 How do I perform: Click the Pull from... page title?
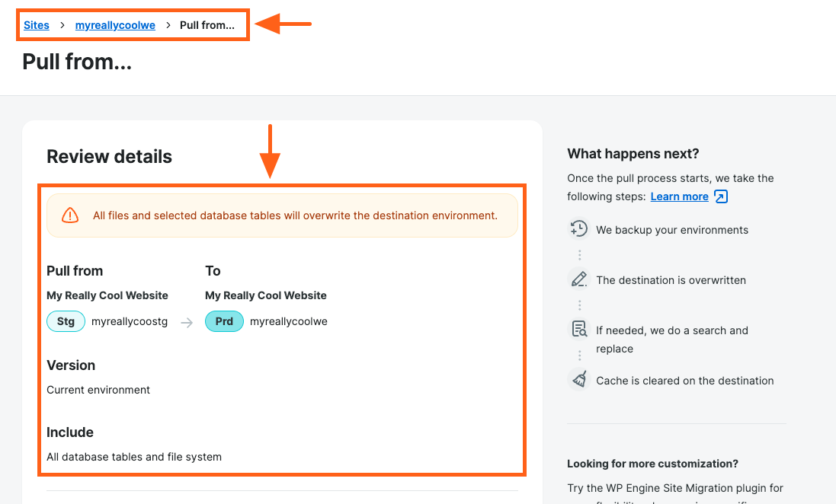[x=77, y=62]
